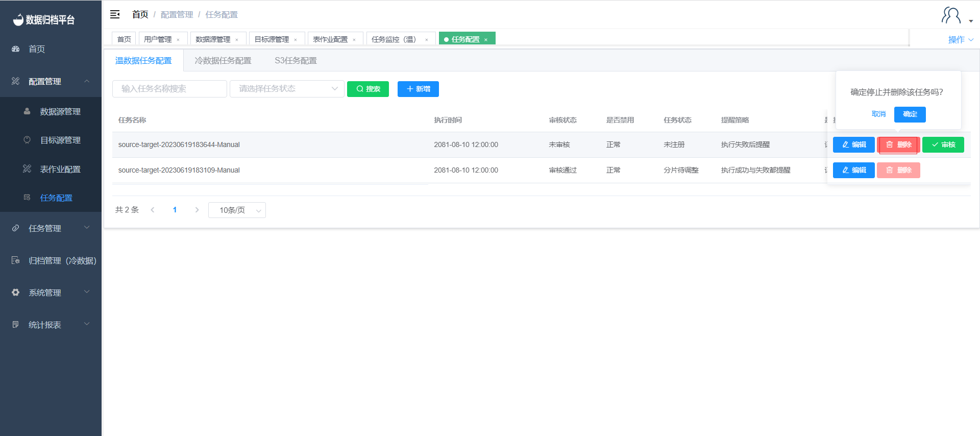
Task: Expand the 任务管理 sidebar menu
Action: point(87,228)
